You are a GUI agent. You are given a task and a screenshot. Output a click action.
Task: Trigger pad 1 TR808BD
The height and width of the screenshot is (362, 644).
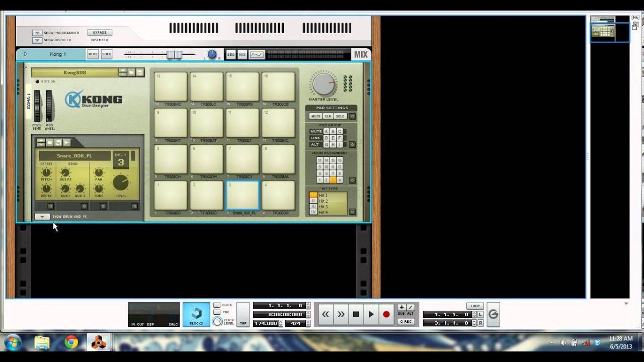[171, 195]
